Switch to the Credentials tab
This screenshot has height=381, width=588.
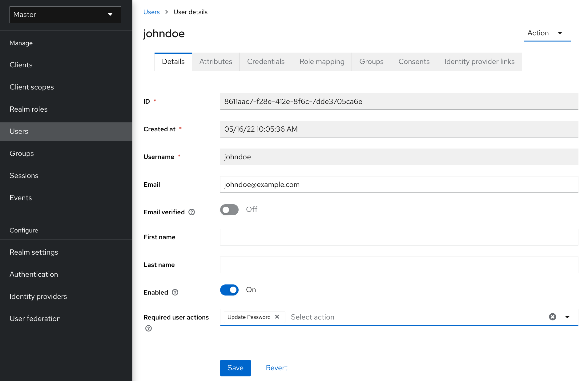point(266,62)
